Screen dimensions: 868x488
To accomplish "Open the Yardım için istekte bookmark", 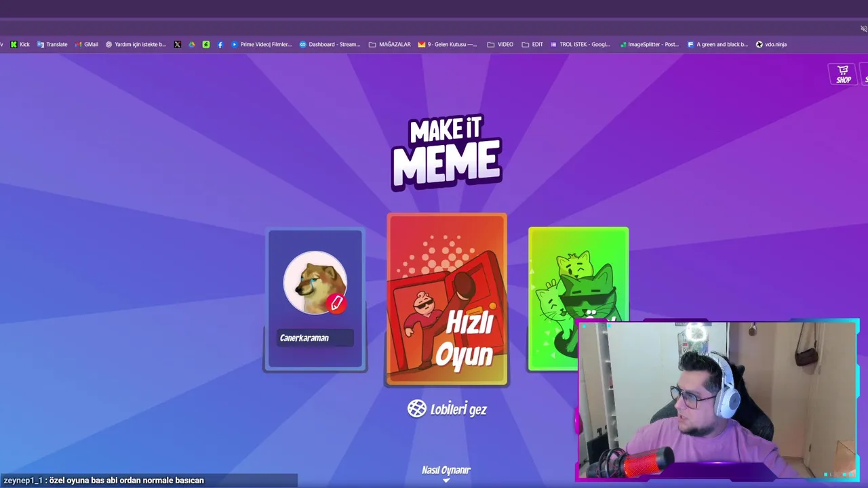I will (x=136, y=44).
